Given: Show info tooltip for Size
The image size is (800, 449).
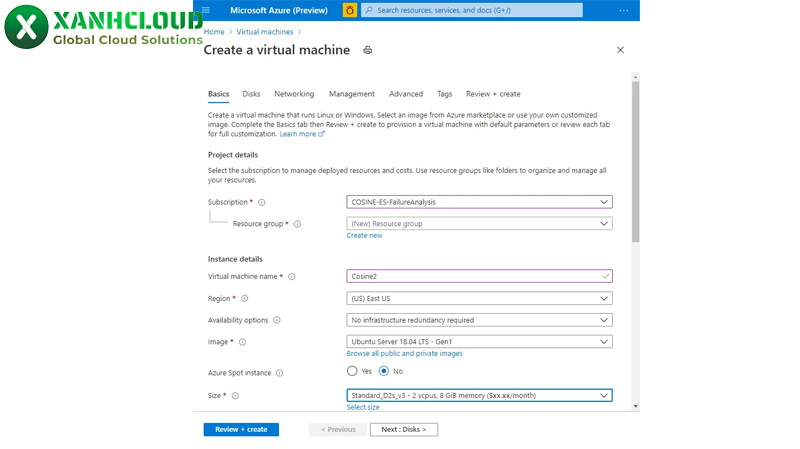Looking at the screenshot, I should tap(235, 396).
